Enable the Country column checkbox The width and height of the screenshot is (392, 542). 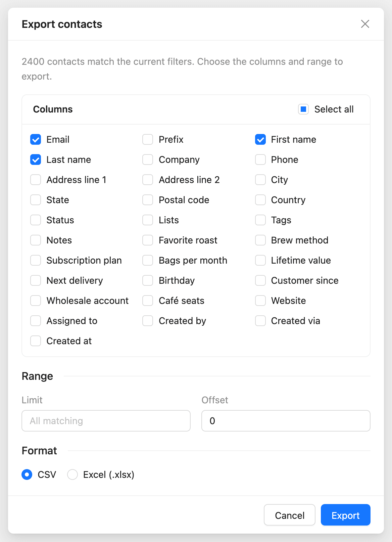click(260, 200)
